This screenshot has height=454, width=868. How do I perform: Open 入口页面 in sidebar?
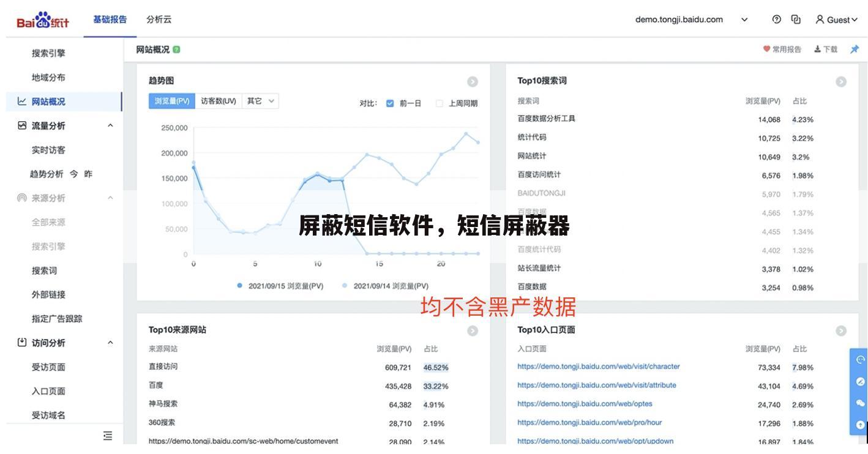pos(48,391)
